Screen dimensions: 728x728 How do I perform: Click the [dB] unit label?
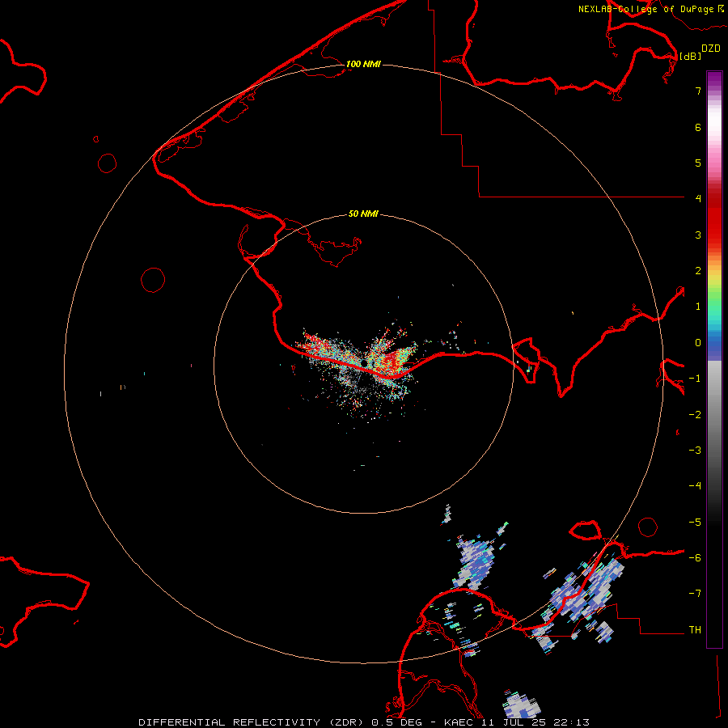690,56
